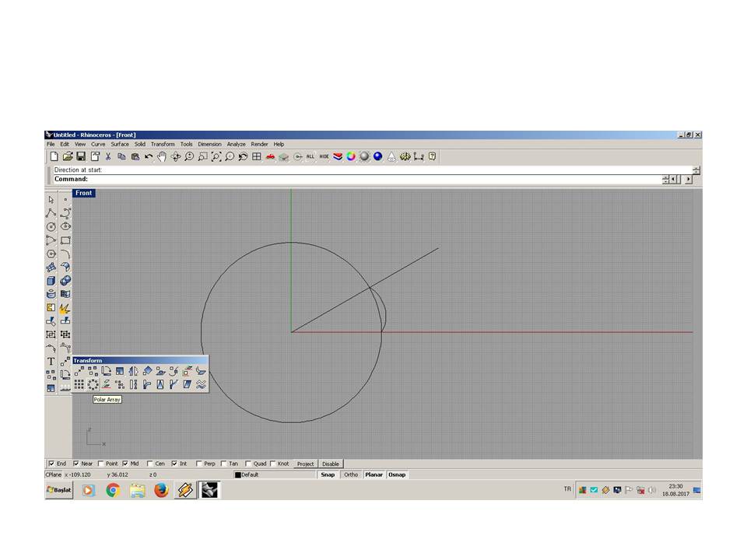The image size is (747, 560).
Task: Click the Scale icon in the Transform toolbar
Action: [x=120, y=371]
